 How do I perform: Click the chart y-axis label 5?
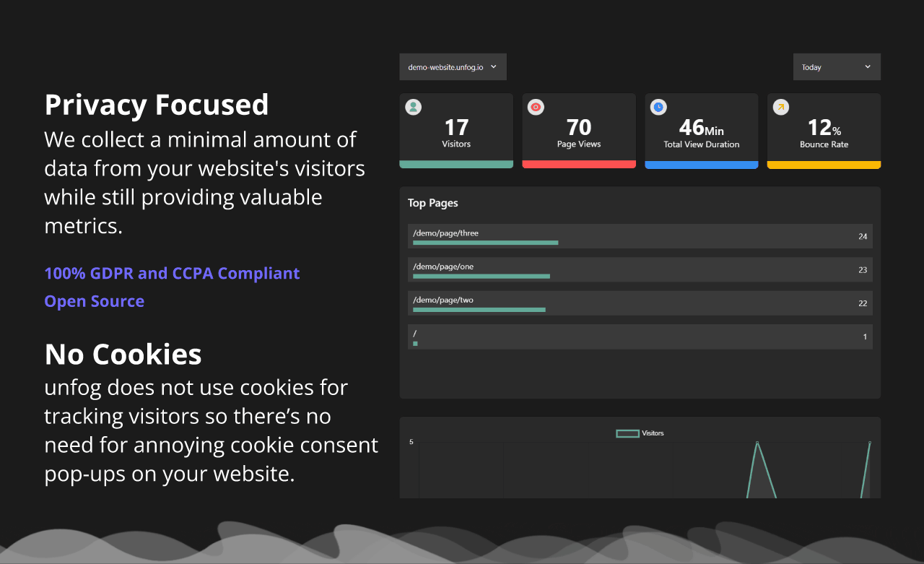point(411,442)
